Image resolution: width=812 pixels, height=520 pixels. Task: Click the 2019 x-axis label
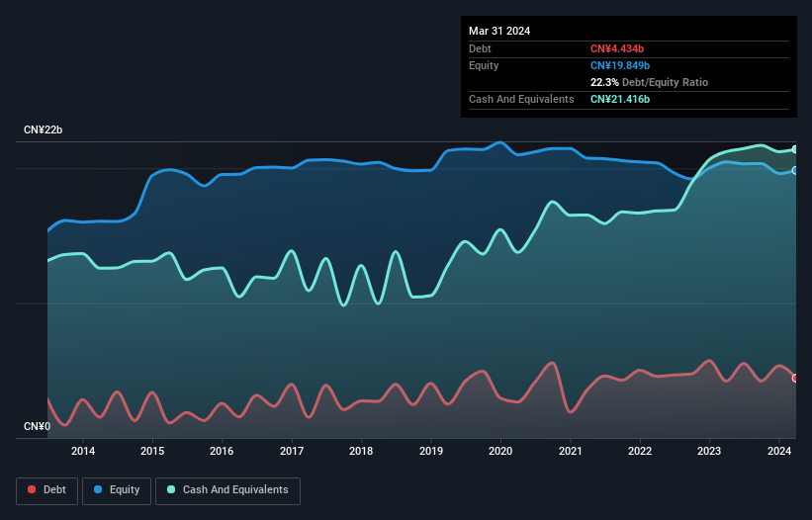click(x=431, y=451)
